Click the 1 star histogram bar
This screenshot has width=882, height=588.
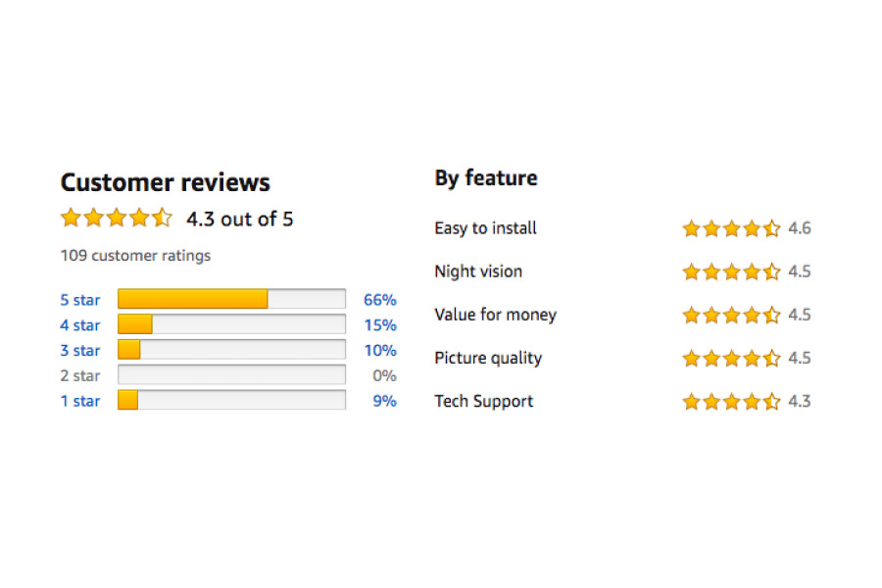[231, 400]
